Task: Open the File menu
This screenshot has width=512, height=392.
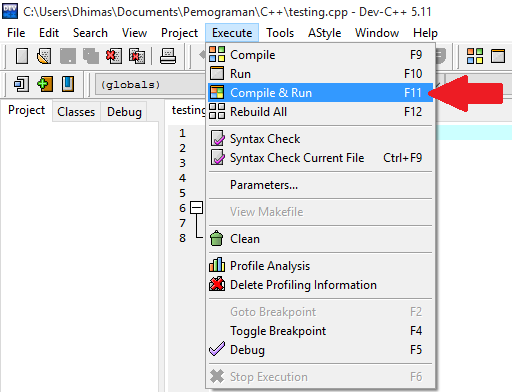Action: [16, 33]
